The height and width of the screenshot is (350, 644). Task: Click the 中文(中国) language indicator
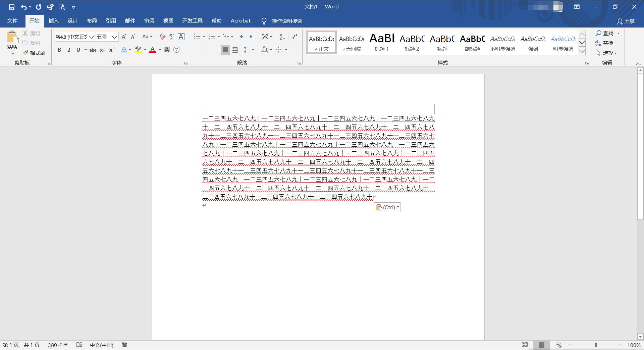pos(102,345)
